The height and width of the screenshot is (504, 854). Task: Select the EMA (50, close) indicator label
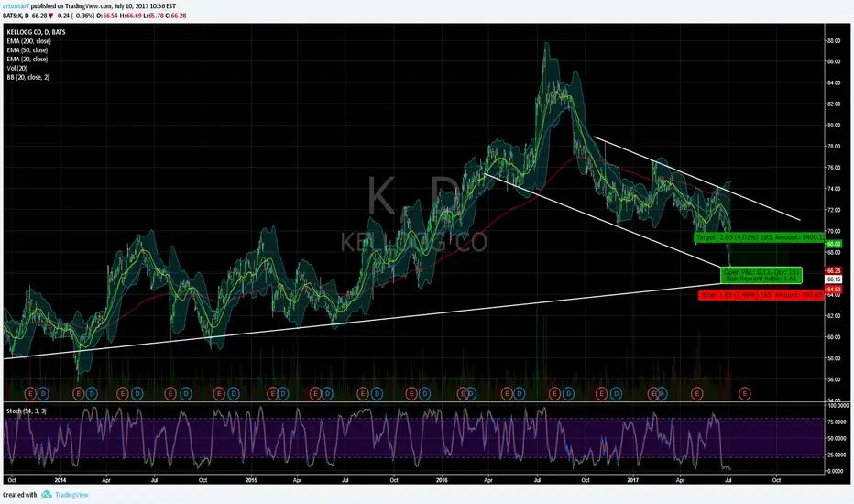click(27, 50)
